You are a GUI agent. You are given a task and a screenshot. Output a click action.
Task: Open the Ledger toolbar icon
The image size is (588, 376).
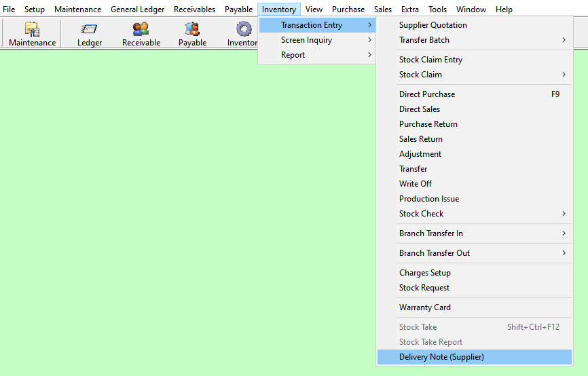point(89,34)
